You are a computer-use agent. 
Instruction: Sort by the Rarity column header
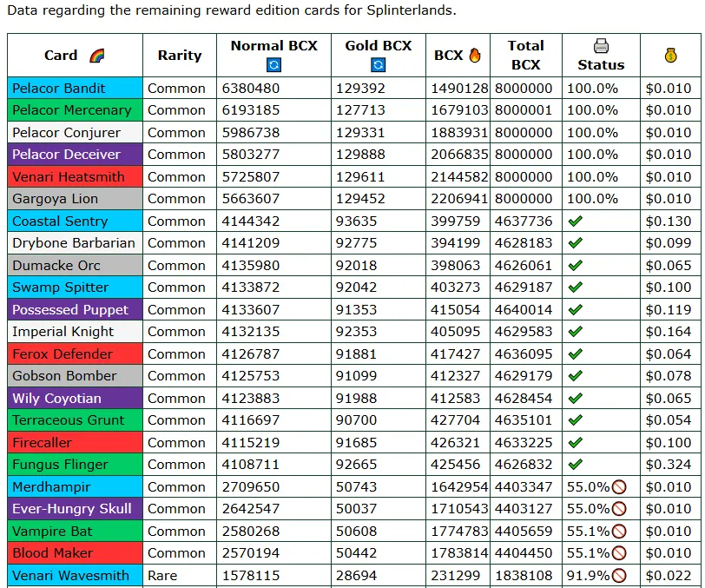coord(180,56)
